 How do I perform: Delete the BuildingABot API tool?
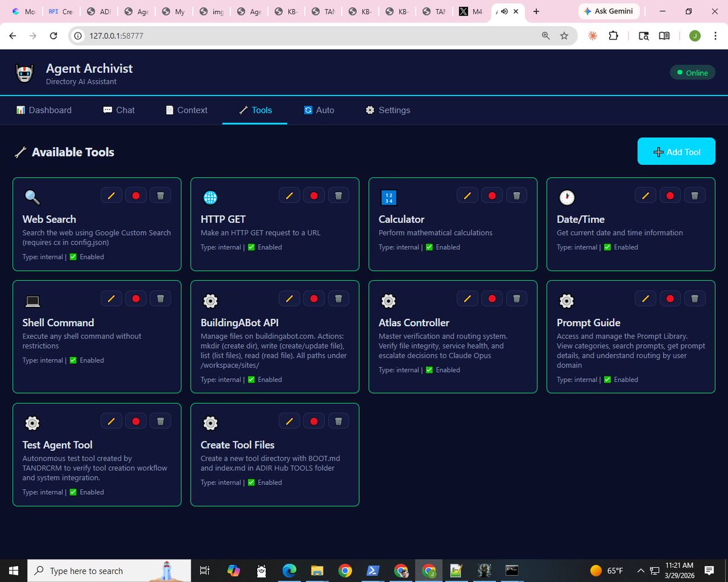coord(339,298)
